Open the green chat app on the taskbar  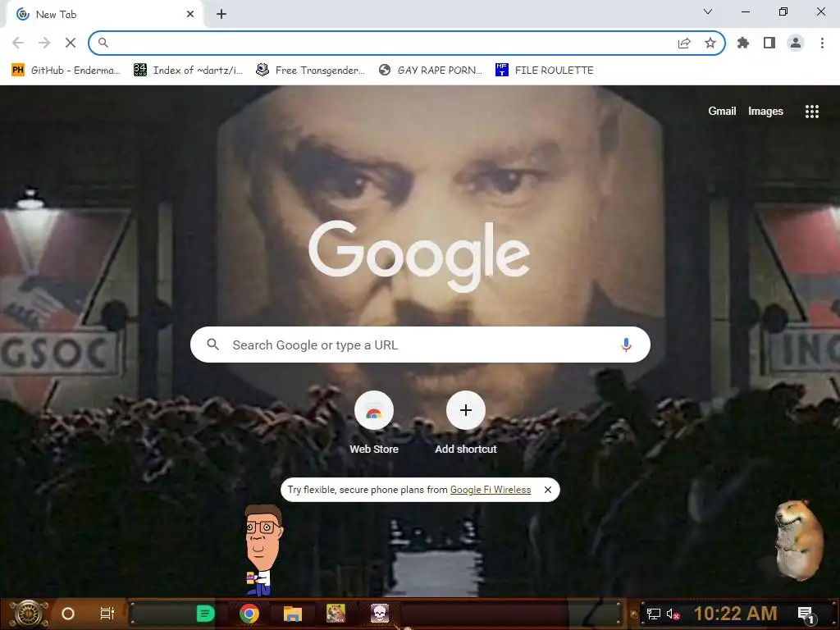coord(205,614)
